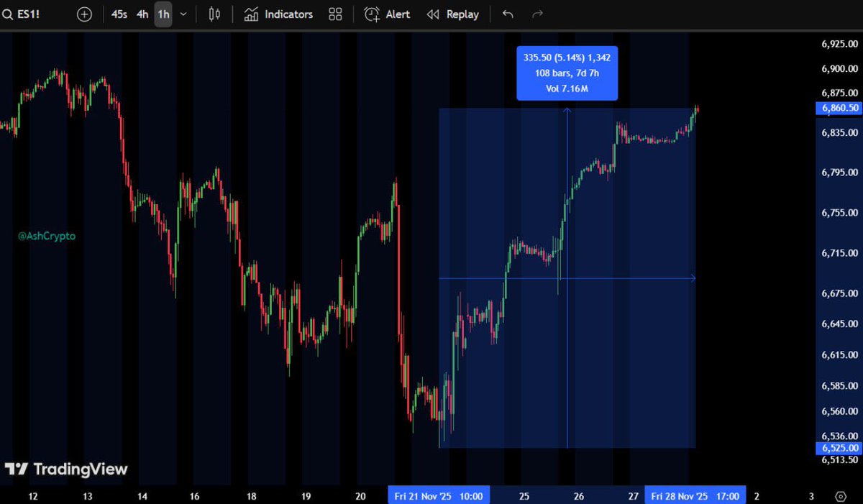Open the indicator templates grid icon
Screen dimensions: 863x504
pyautogui.click(x=335, y=14)
